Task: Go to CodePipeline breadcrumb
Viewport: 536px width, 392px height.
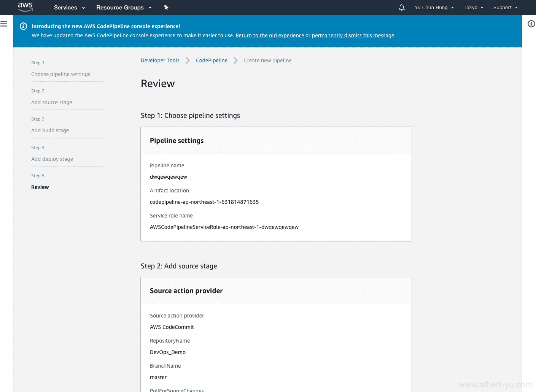Action: pos(212,60)
